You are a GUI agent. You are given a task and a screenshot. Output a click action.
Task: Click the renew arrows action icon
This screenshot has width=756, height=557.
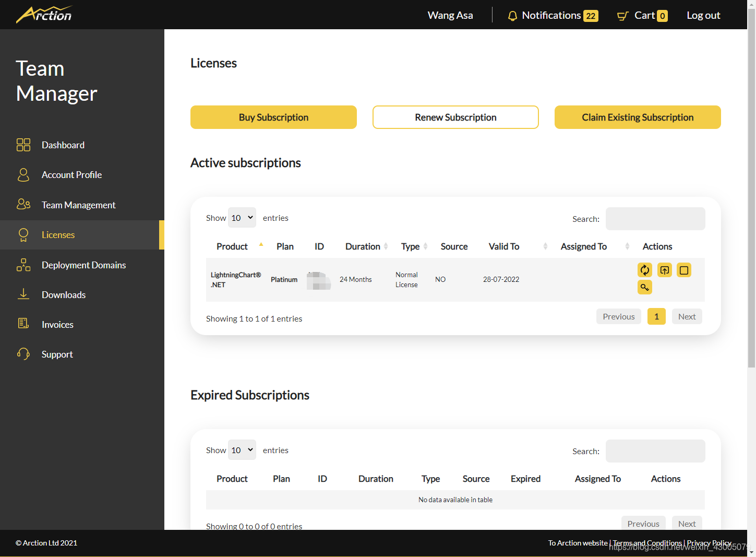pos(645,270)
